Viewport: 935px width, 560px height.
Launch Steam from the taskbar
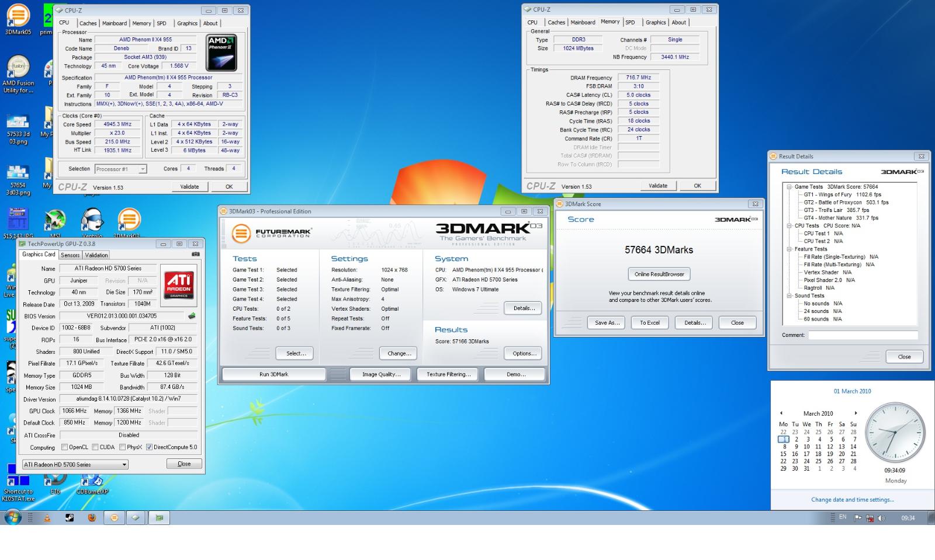[x=70, y=517]
